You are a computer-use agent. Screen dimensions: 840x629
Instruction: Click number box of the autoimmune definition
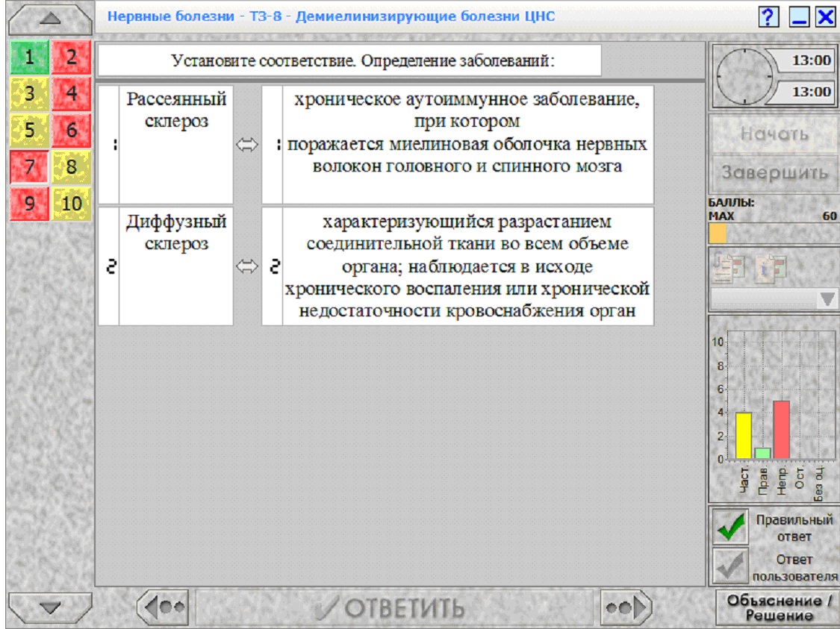click(x=272, y=145)
